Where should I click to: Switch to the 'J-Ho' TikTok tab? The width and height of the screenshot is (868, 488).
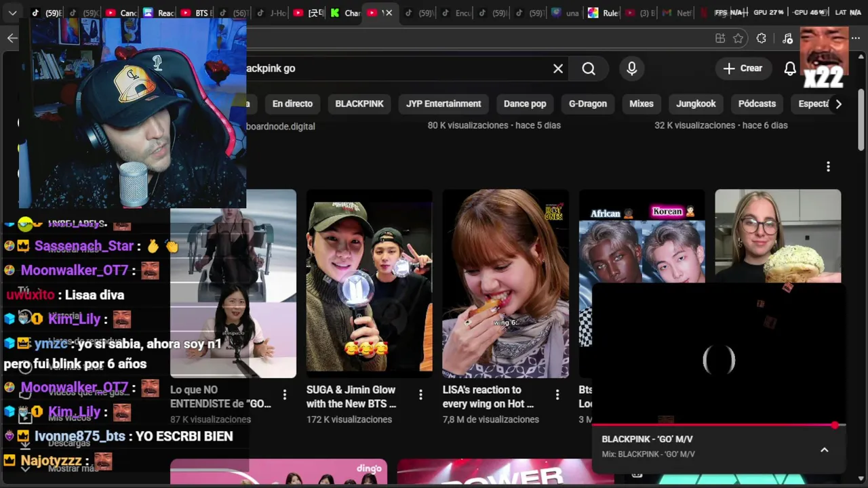(x=271, y=12)
